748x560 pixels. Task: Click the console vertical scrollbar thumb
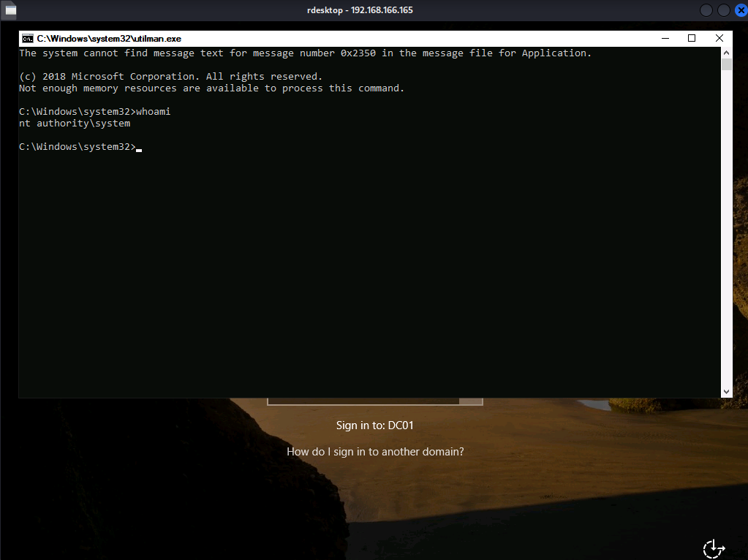(726, 64)
